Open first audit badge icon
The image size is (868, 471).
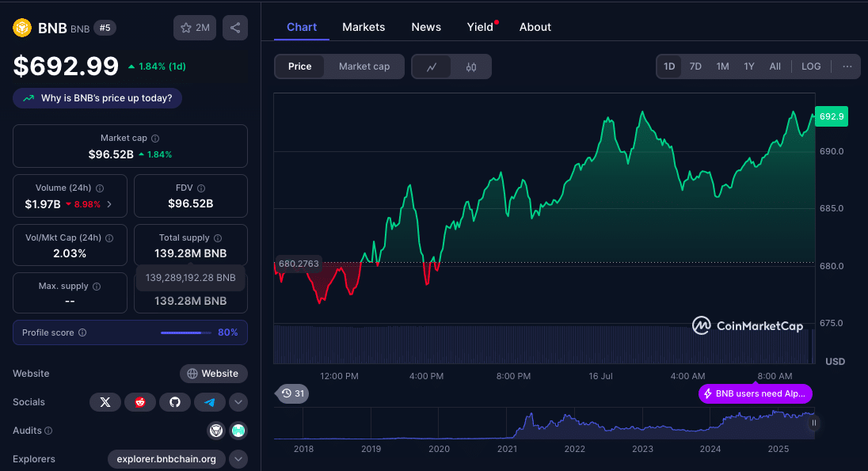(x=216, y=431)
